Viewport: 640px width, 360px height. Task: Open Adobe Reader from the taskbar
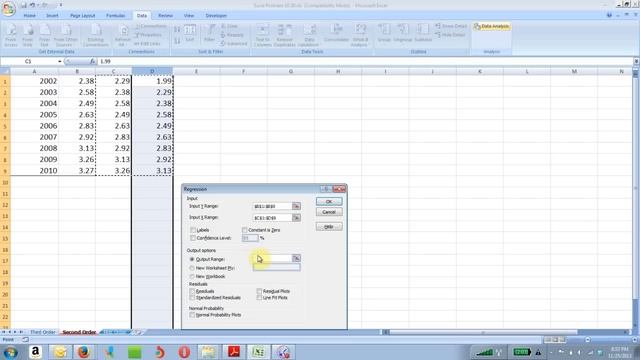click(x=234, y=352)
